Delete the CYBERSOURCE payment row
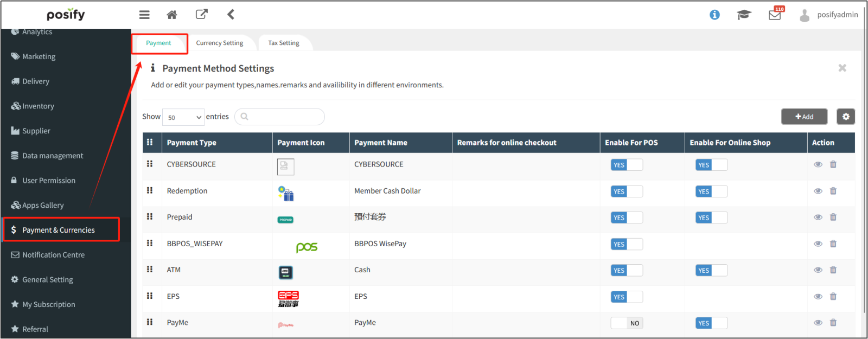This screenshot has height=339, width=868. click(x=833, y=164)
